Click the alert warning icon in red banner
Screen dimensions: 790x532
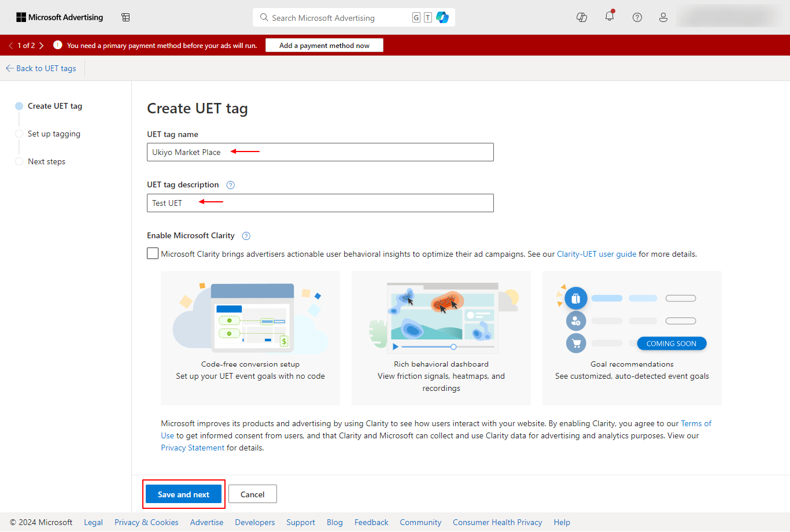[58, 45]
